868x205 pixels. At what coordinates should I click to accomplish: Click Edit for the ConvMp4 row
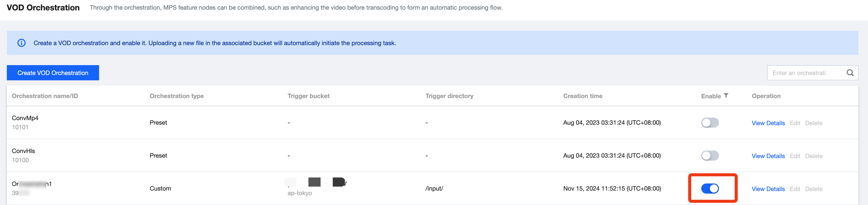pyautogui.click(x=795, y=123)
